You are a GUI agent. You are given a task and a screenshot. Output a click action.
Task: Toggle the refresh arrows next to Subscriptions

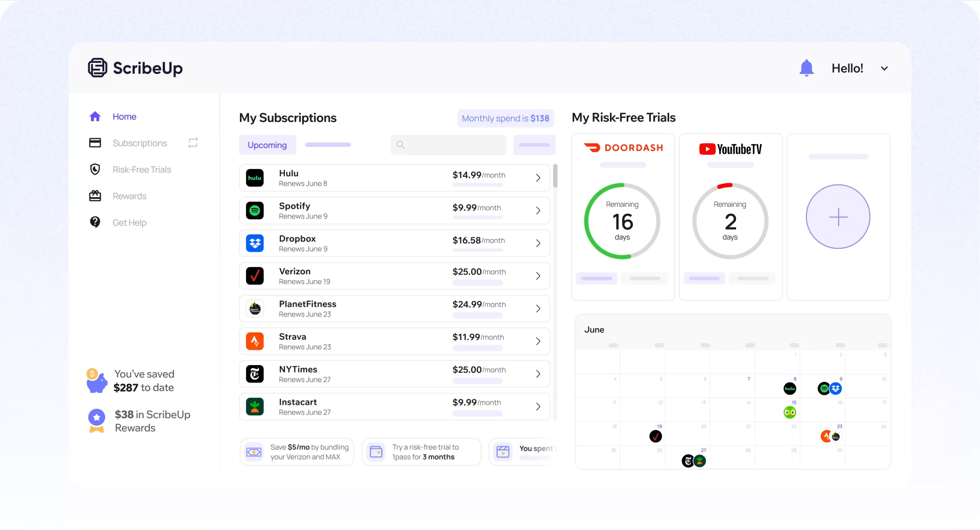point(192,143)
